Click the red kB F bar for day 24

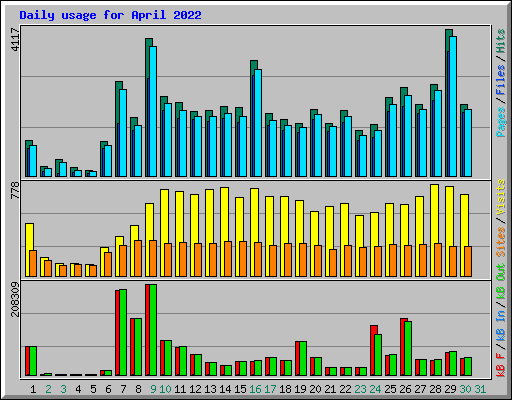[x=372, y=351]
